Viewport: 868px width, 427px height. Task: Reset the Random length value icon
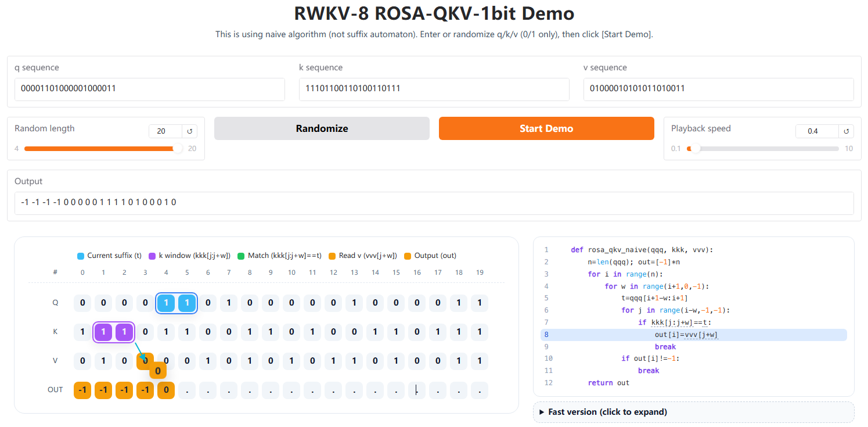(190, 131)
